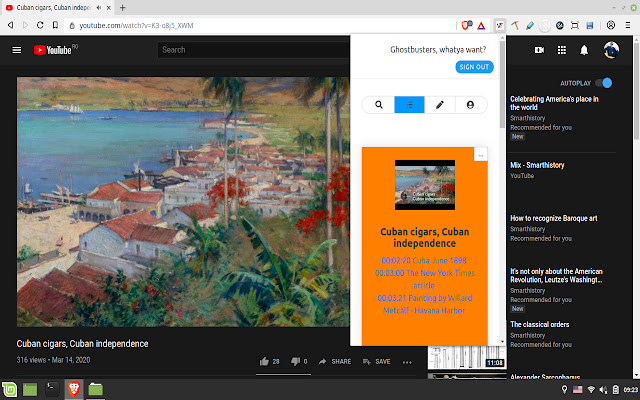Jump to 00:02:20 Cuba June 1898 timestamp

tap(424, 260)
